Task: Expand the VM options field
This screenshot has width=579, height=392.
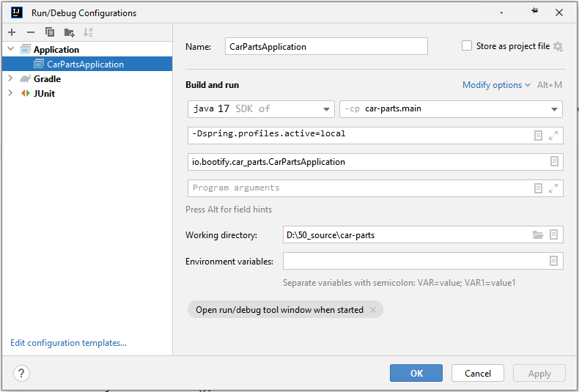Action: point(553,136)
